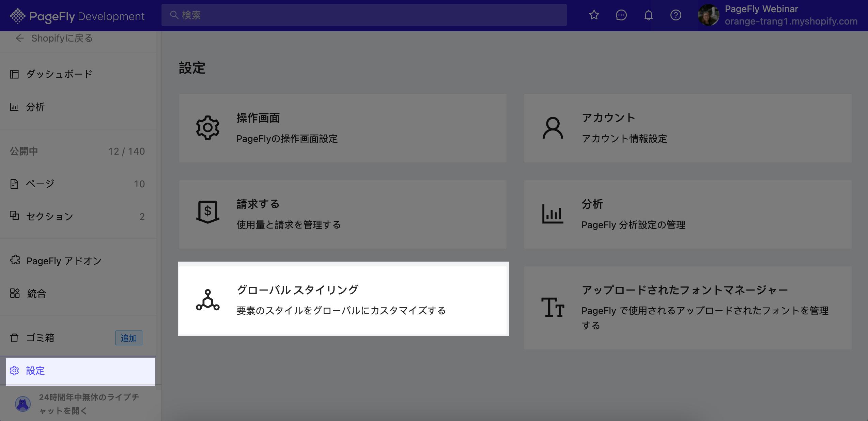This screenshot has height=421, width=868.
Task: Open セクション in the sidebar
Action: [x=78, y=216]
